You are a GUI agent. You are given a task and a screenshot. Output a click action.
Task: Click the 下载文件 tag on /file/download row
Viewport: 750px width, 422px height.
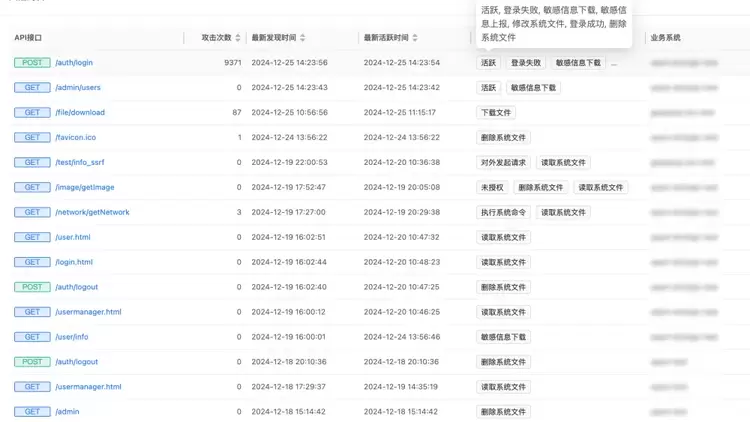(495, 112)
